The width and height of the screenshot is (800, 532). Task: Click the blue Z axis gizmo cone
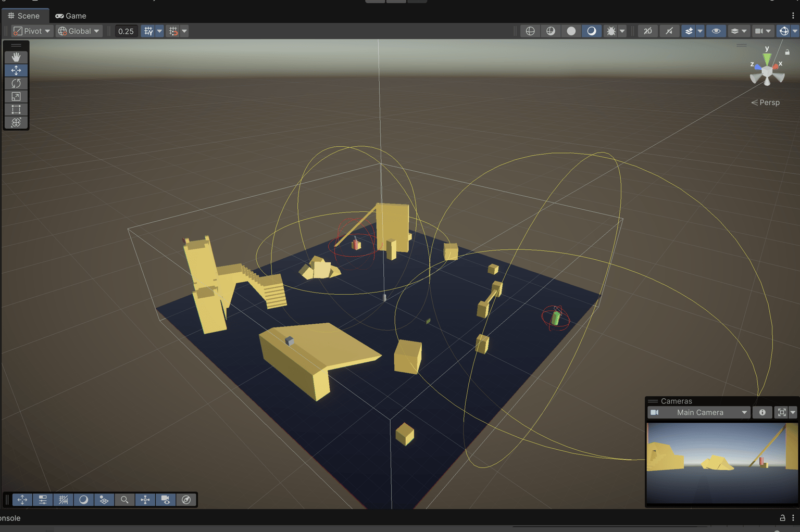tap(758, 67)
